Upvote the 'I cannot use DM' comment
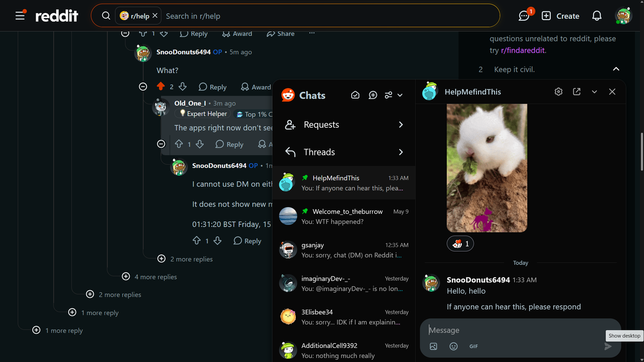 pos(197,241)
